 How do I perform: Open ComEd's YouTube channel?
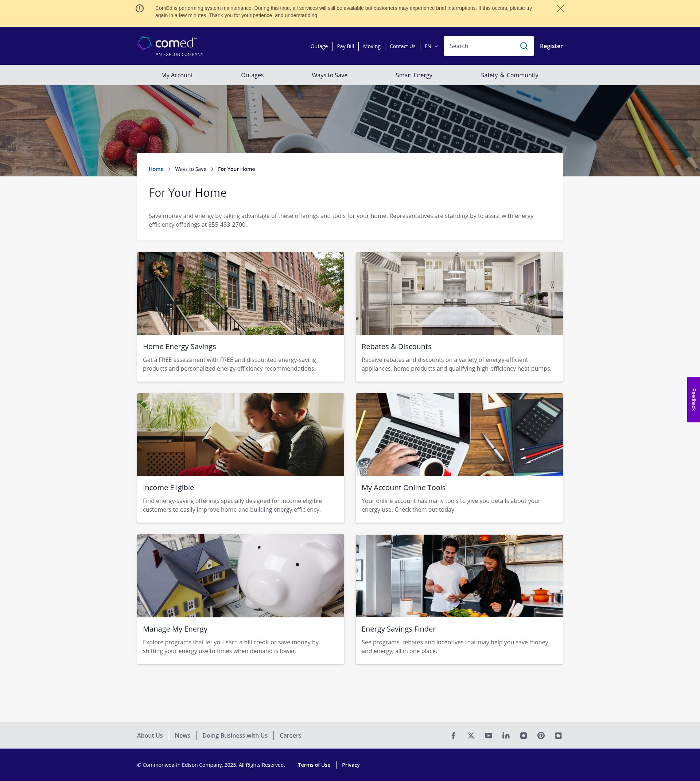(488, 735)
